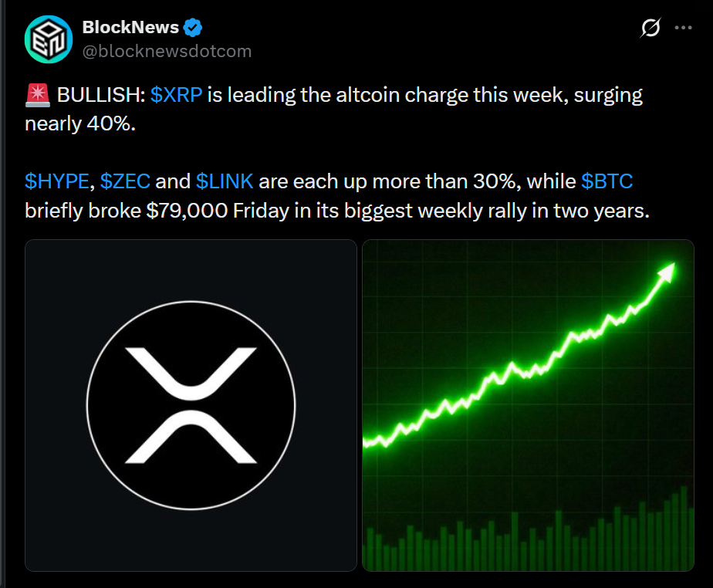Click the white XRP logo symbol
713x588 pixels.
click(191, 405)
